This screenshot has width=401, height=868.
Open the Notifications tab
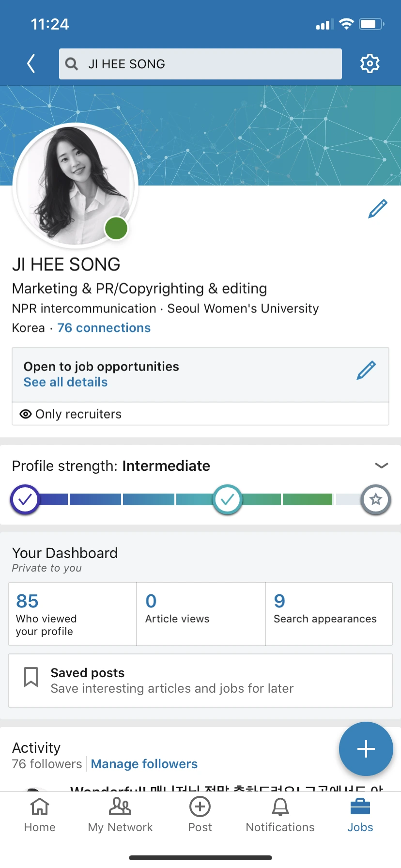pos(280,815)
